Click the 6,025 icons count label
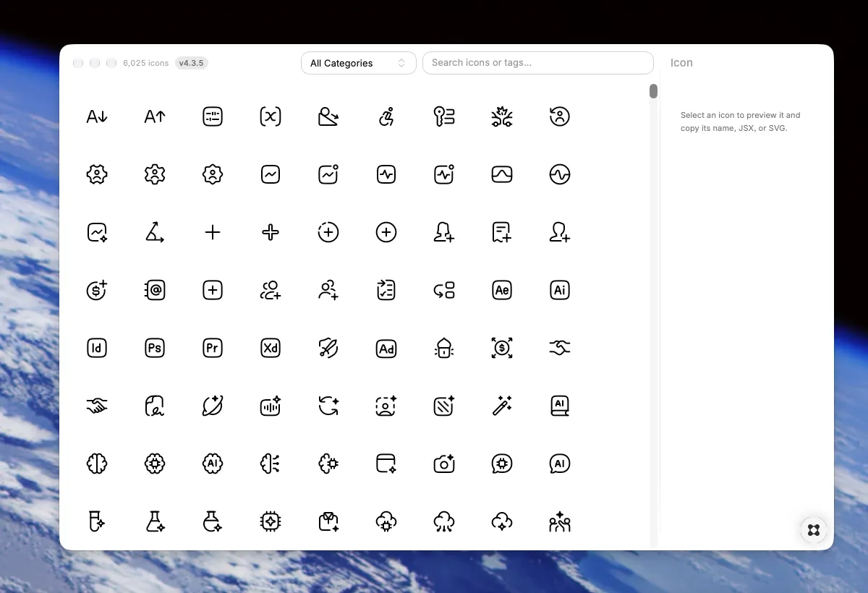 tap(146, 63)
